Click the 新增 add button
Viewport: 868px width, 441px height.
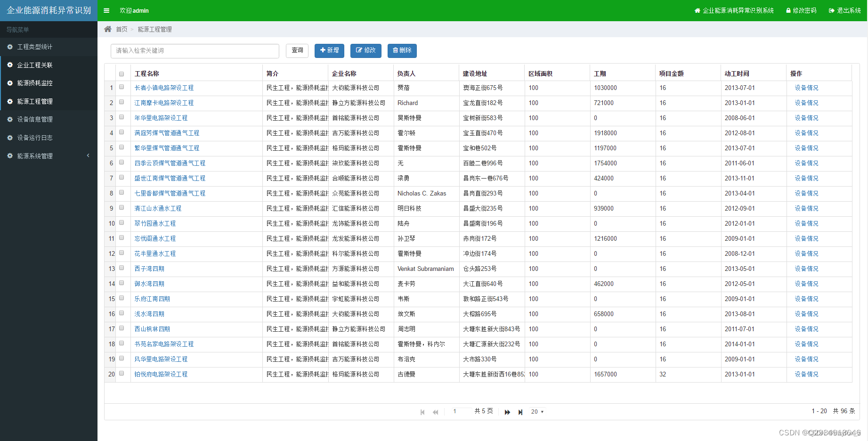click(x=329, y=50)
